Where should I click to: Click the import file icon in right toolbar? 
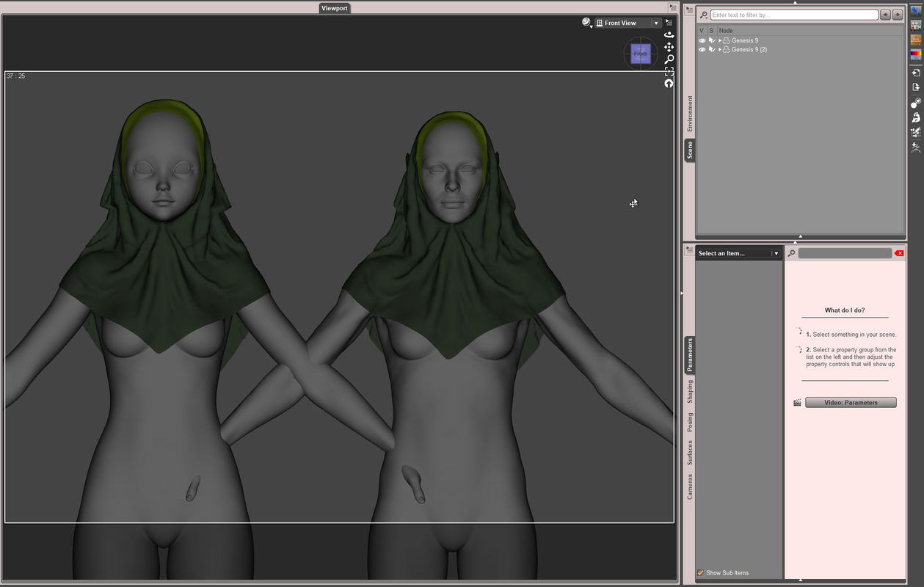(x=916, y=73)
